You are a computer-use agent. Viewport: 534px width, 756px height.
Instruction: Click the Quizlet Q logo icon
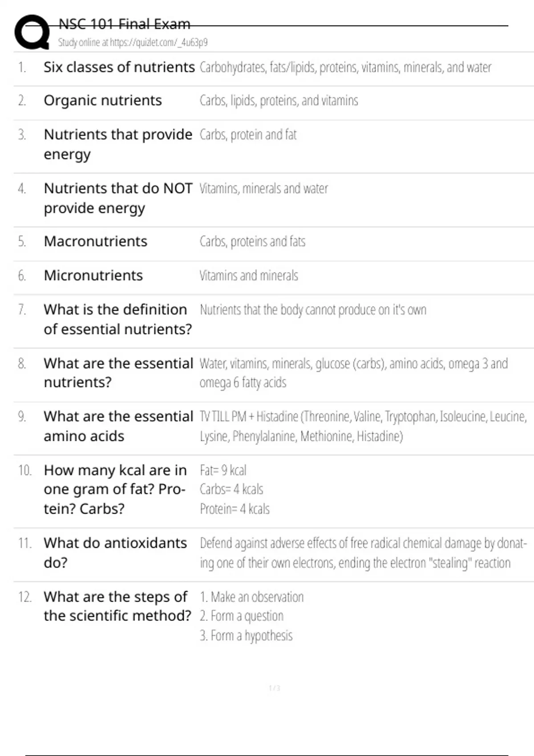[x=32, y=32]
